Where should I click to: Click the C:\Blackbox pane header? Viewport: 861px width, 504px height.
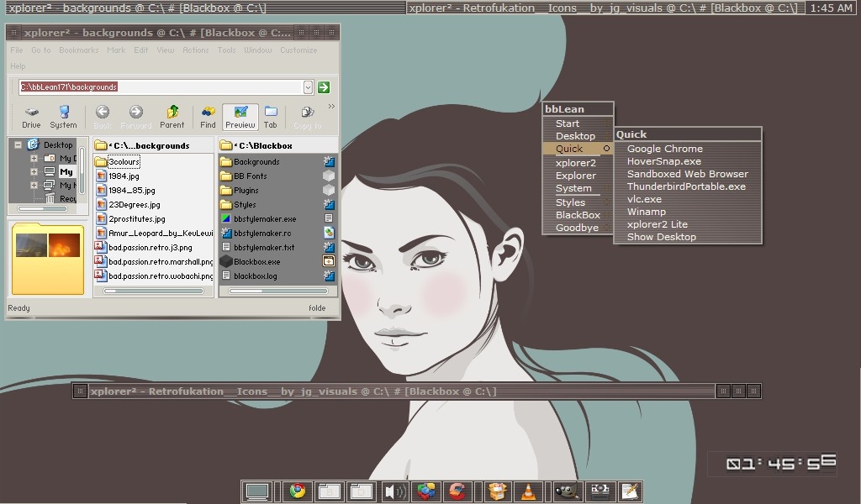point(278,145)
